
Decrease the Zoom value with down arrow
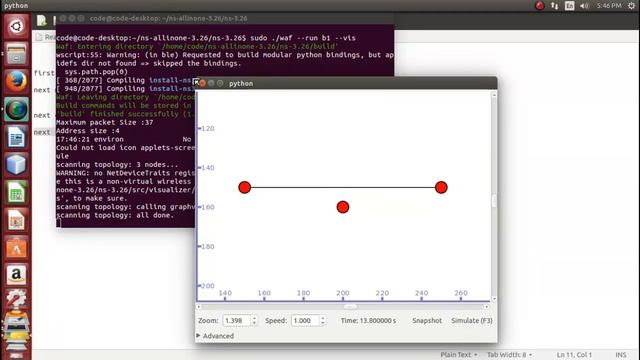pyautogui.click(x=254, y=323)
